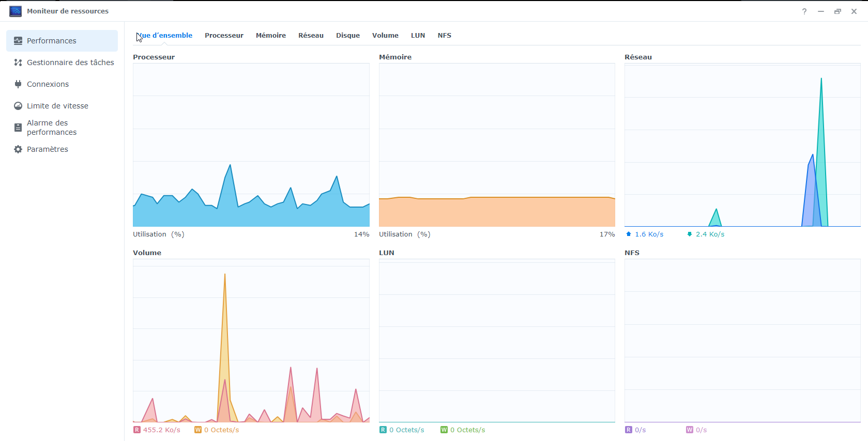868x441 pixels.
Task: Go to the Disque tab
Action: pyautogui.click(x=347, y=36)
